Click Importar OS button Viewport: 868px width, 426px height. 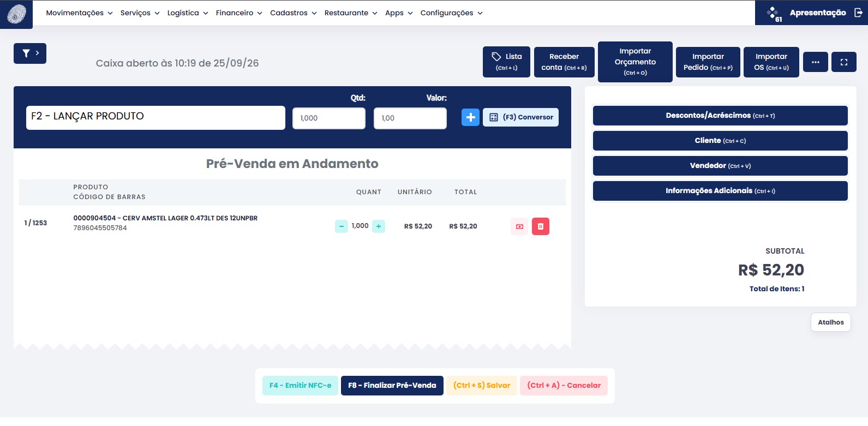(771, 62)
